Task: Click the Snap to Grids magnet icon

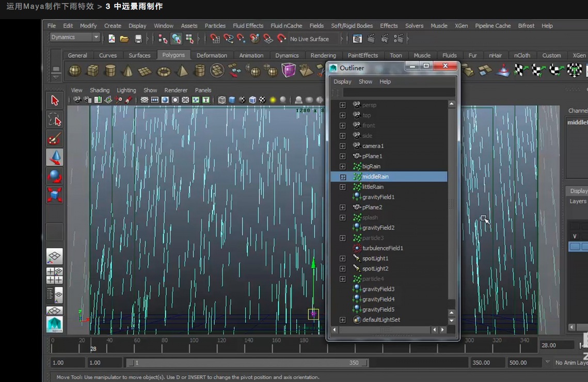Action: (215, 39)
